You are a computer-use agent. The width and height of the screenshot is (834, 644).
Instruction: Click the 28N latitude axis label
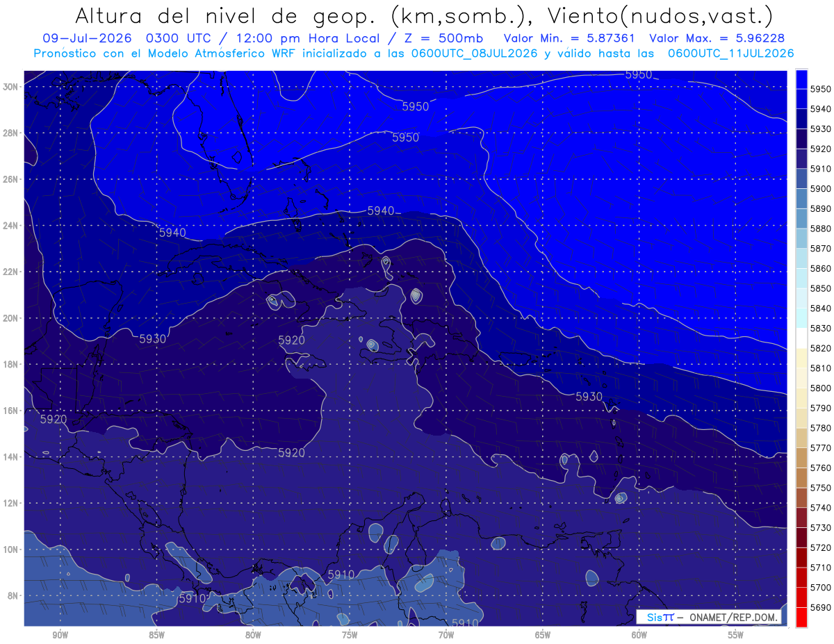[x=12, y=133]
